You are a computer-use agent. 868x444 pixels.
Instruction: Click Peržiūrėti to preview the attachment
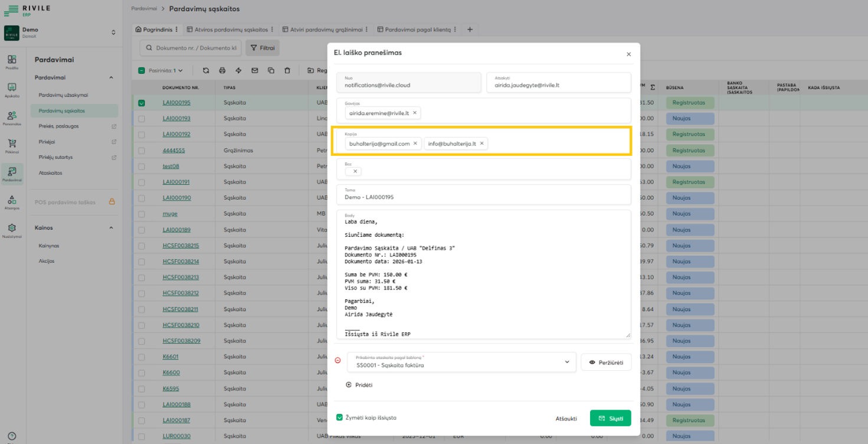point(606,362)
